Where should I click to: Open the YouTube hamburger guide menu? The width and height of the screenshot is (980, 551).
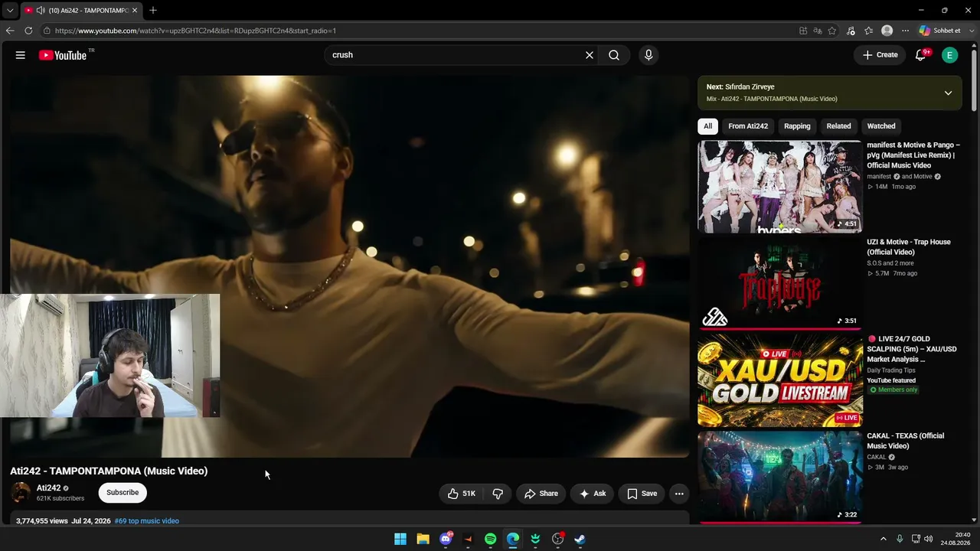[x=21, y=55]
